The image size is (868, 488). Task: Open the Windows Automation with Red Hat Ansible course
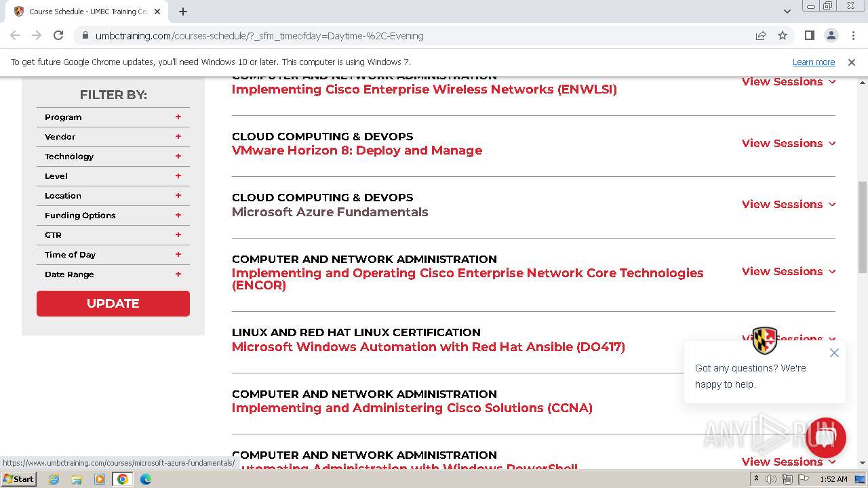coord(429,347)
